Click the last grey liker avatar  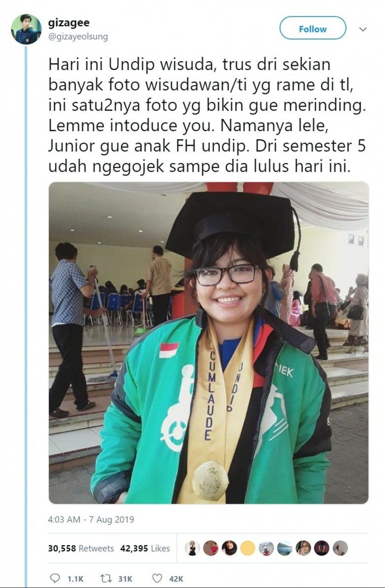[340, 548]
